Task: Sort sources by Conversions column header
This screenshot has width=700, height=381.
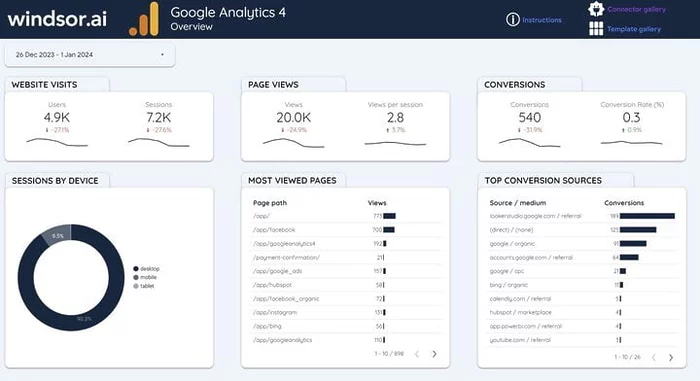Action: (624, 203)
